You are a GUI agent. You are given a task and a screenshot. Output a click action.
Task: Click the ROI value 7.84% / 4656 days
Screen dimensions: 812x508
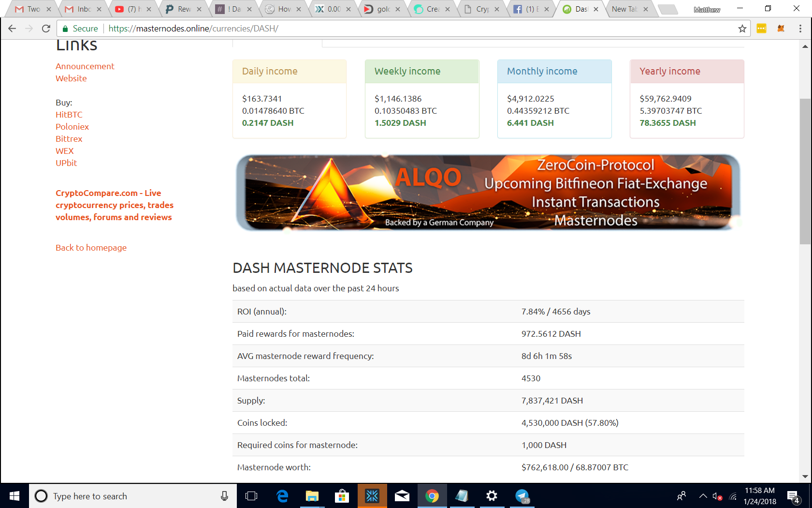(x=556, y=312)
